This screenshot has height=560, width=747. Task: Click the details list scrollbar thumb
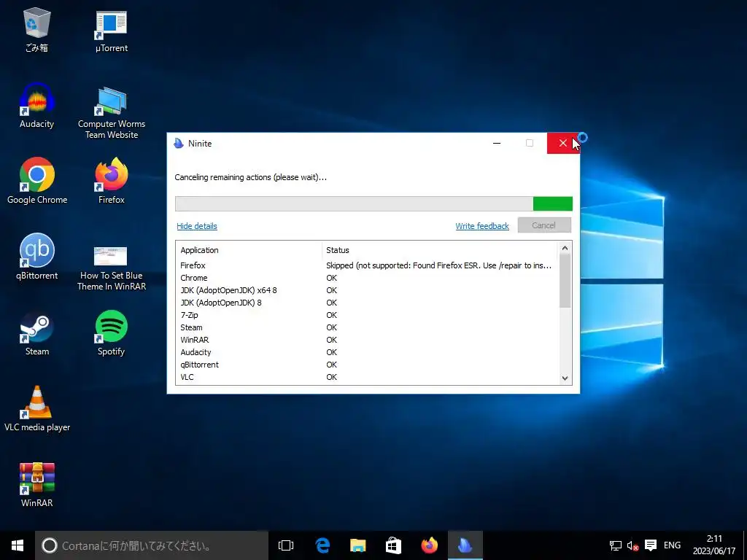(565, 281)
